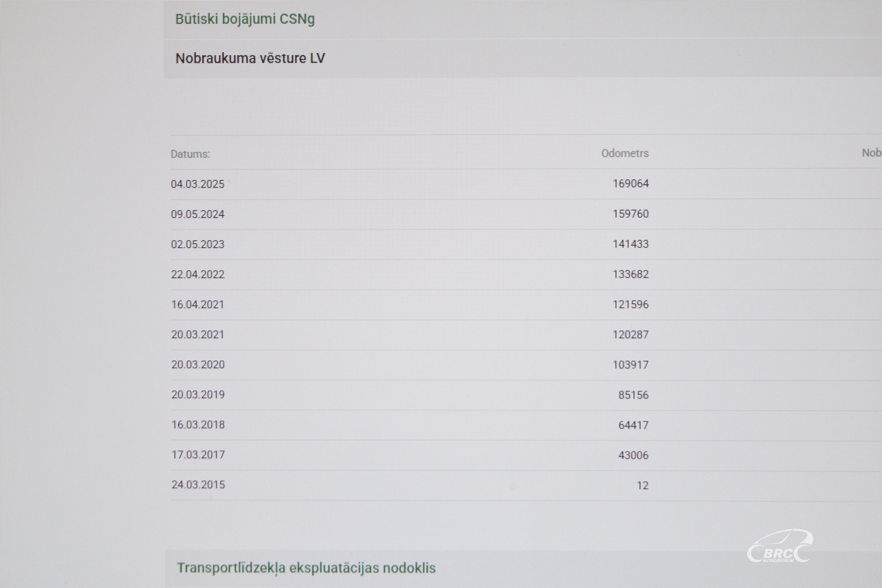The height and width of the screenshot is (588, 882).
Task: Select the 04.03.2025 mileage row date
Action: (198, 184)
